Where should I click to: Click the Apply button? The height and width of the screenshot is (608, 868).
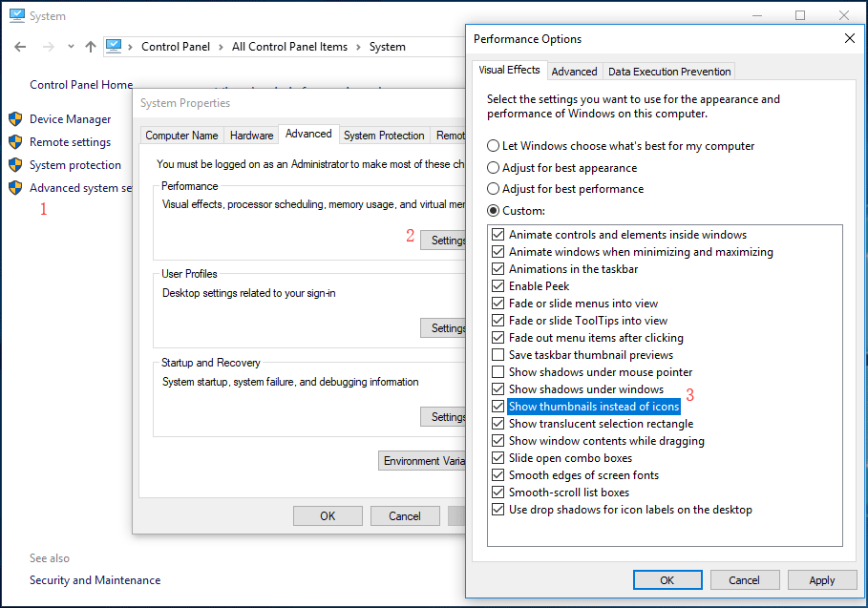(x=821, y=579)
